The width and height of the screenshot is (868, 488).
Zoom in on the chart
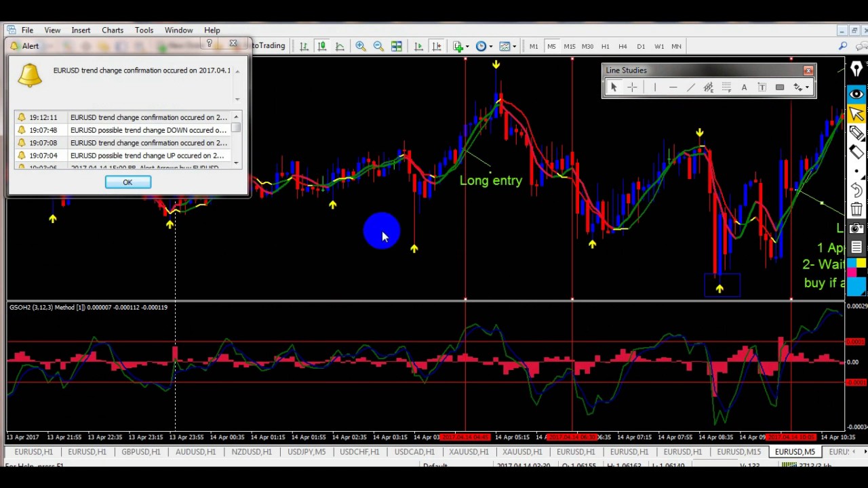tap(361, 46)
